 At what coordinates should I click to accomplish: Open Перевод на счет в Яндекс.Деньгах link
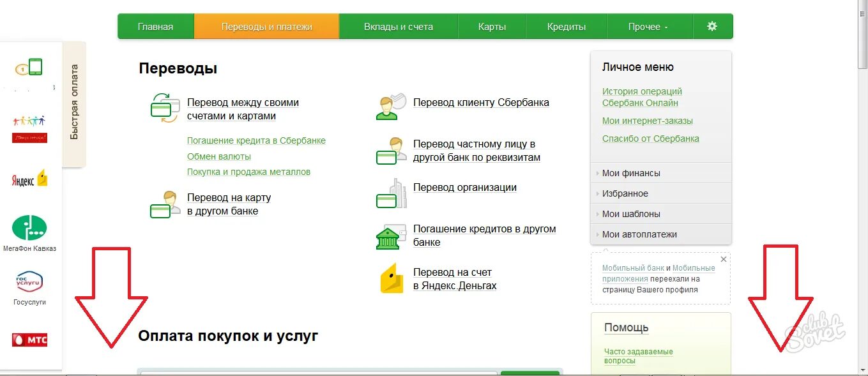pyautogui.click(x=455, y=279)
